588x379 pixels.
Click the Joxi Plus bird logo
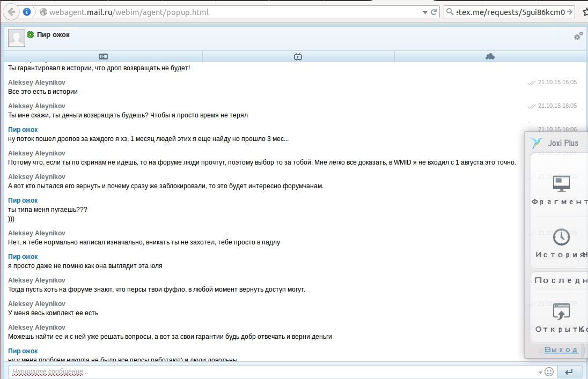(536, 143)
